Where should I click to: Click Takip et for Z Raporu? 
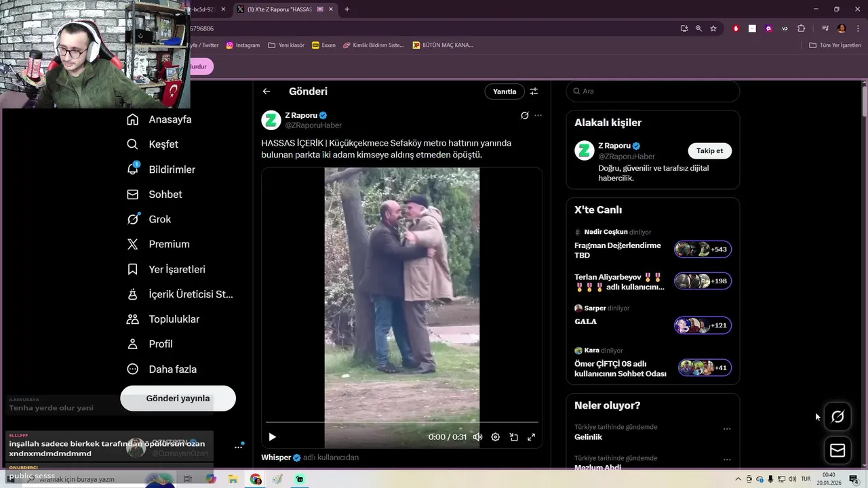point(709,150)
